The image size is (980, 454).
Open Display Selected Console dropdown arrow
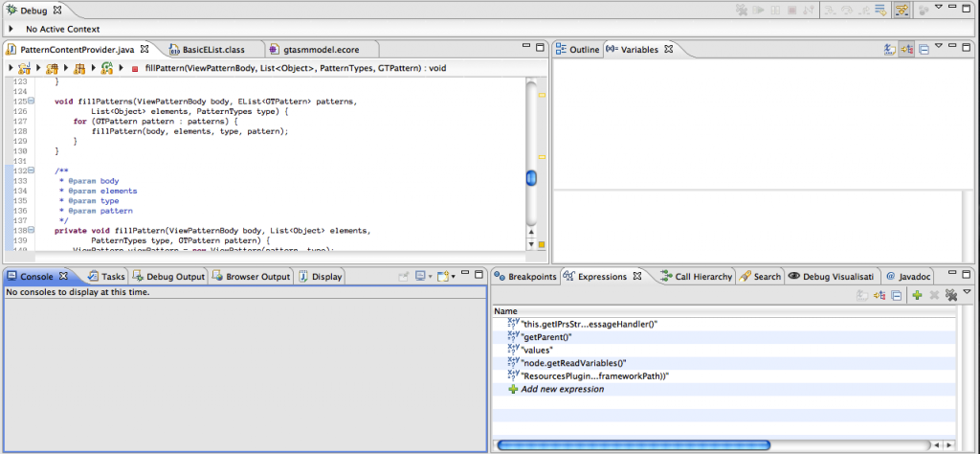coord(430,277)
